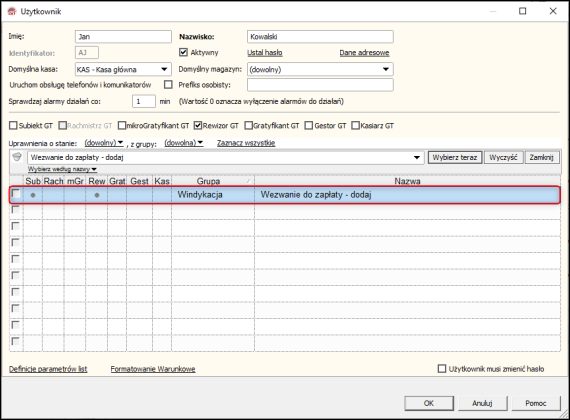Uncheck the Aktywny checkbox
The image size is (570, 420).
[183, 52]
